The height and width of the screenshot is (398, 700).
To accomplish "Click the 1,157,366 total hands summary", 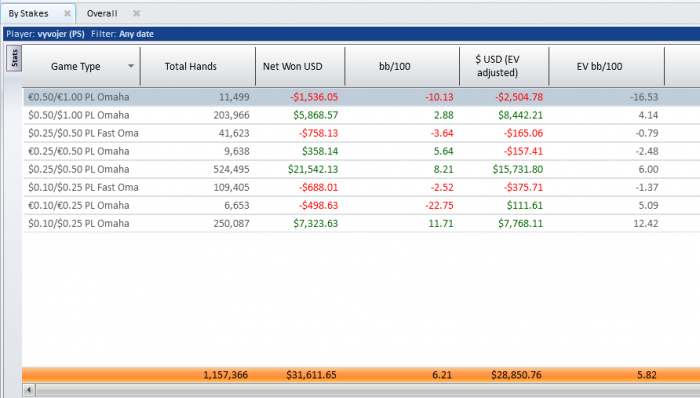I will click(225, 375).
